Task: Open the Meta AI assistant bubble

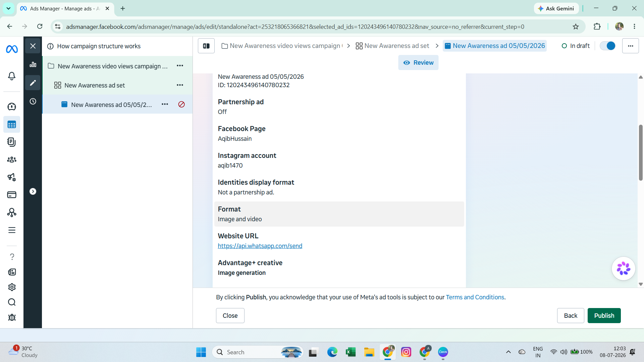Action: pos(624,268)
